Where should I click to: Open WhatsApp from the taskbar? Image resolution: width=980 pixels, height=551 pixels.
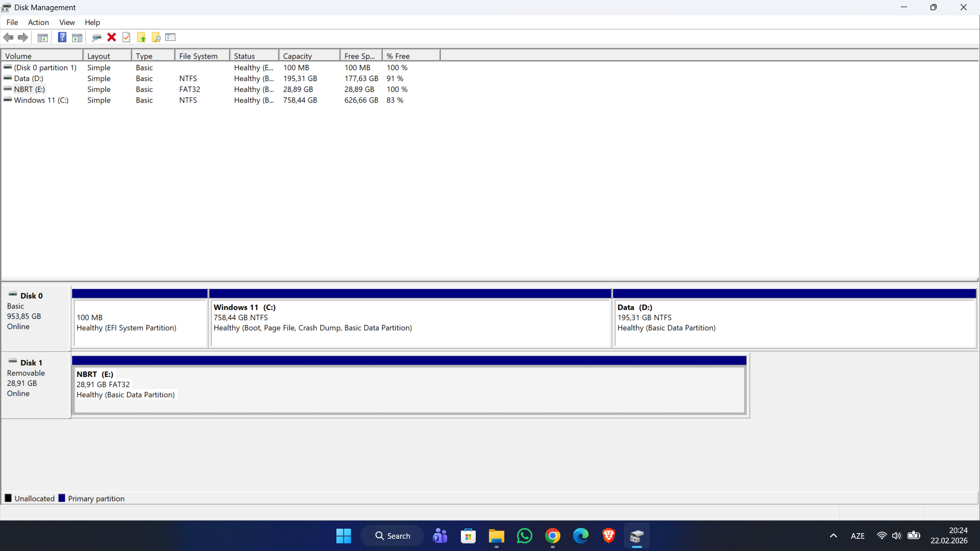click(524, 536)
